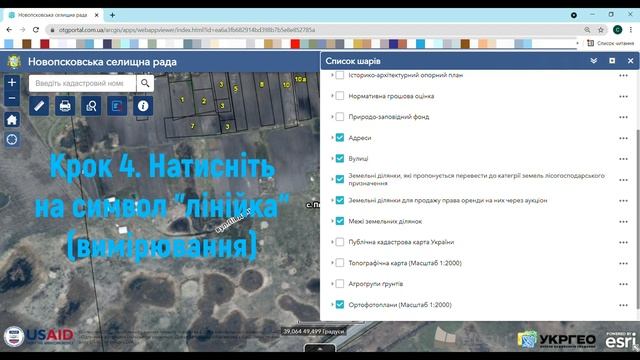Open the measurement ruler tool
The height and width of the screenshot is (360, 640).
pyautogui.click(x=39, y=106)
